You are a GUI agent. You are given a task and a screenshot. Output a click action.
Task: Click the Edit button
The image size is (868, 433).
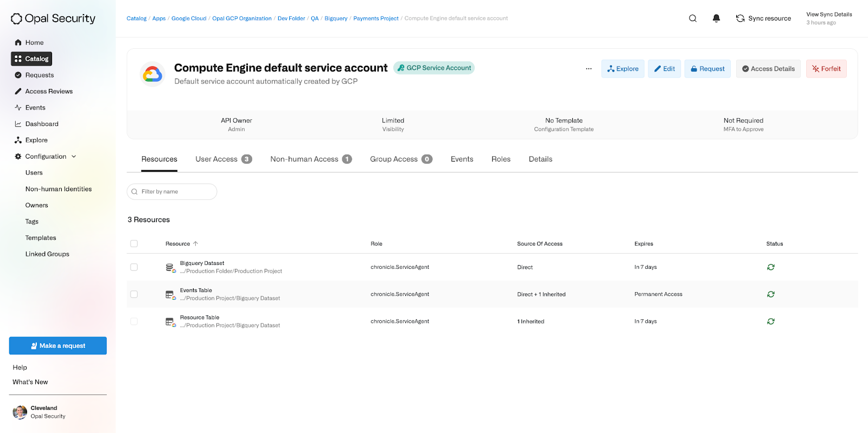coord(664,69)
